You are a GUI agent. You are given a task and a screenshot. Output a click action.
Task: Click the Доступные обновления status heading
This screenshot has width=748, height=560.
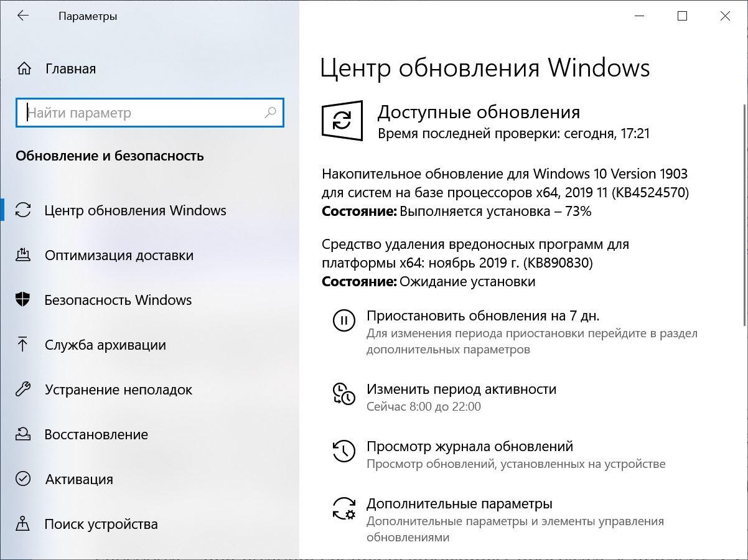(x=479, y=112)
